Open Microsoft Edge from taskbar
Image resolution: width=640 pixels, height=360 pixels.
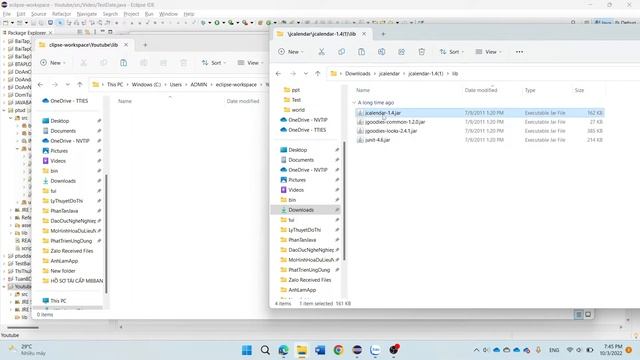(x=283, y=350)
